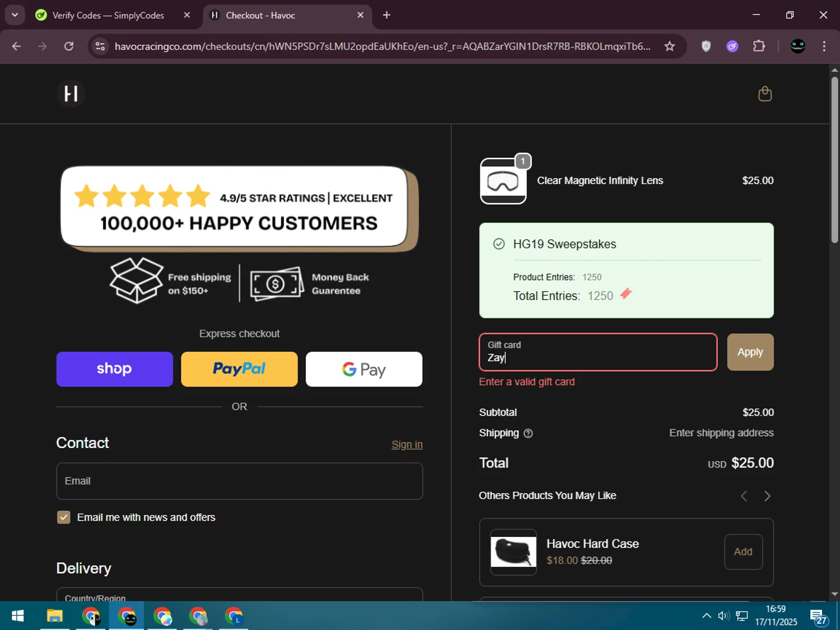This screenshot has width=840, height=630.
Task: Switch to the Verify Codes — SimplyCodes tab
Action: (x=108, y=15)
